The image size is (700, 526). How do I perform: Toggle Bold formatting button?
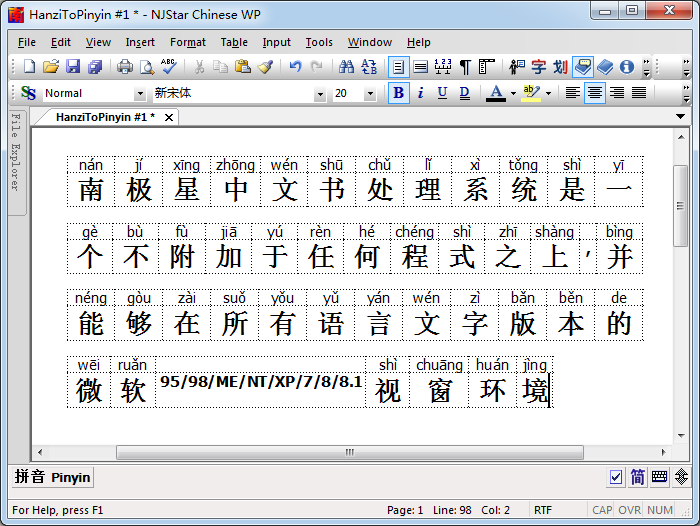pyautogui.click(x=398, y=93)
